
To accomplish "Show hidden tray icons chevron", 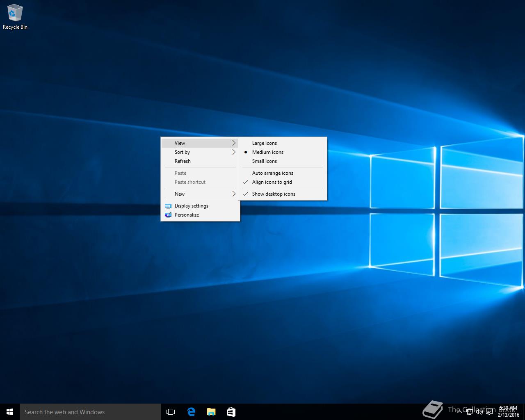I will pyautogui.click(x=460, y=412).
